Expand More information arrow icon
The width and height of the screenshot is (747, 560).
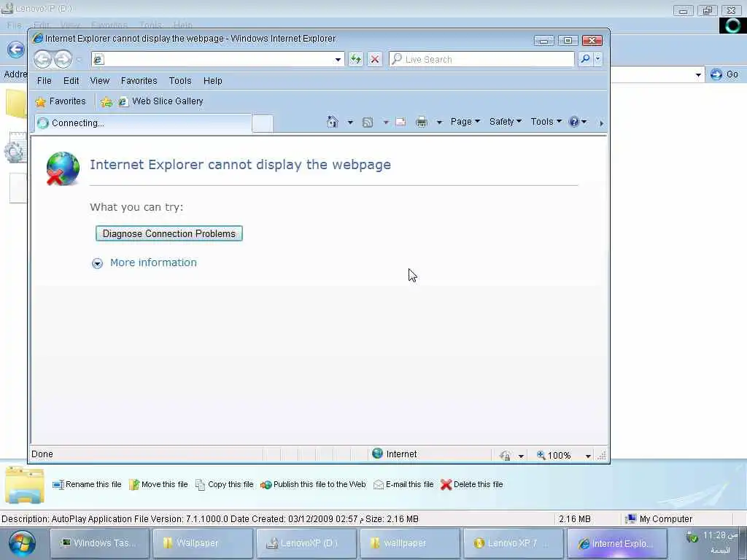click(97, 263)
